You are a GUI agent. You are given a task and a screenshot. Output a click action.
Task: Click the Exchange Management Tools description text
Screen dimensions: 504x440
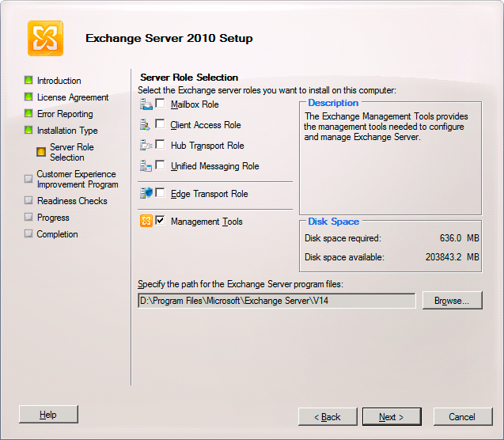(386, 127)
